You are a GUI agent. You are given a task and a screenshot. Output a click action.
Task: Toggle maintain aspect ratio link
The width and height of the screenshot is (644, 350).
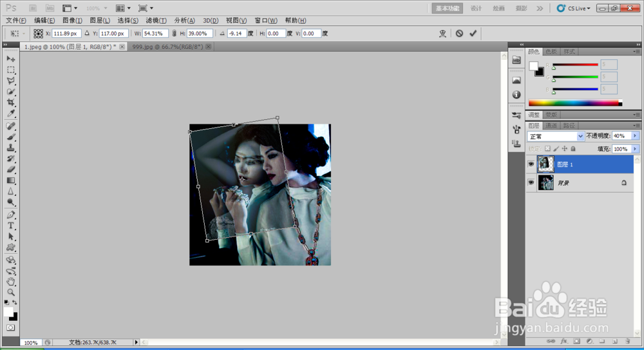tap(174, 34)
